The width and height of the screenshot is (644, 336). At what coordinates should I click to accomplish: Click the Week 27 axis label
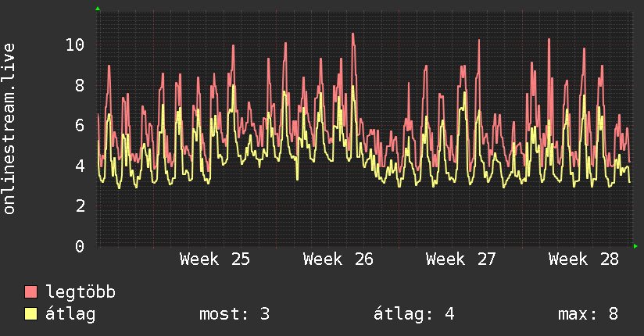coord(461,259)
